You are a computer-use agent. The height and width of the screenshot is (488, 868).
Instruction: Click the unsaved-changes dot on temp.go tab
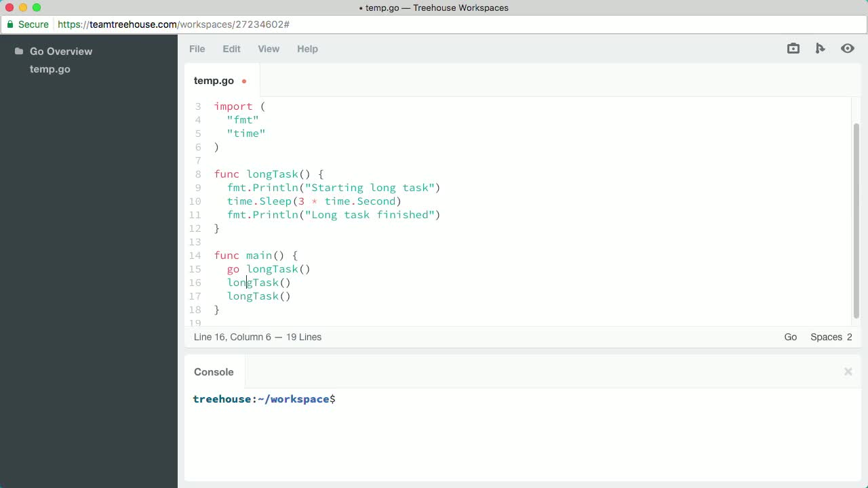tap(243, 80)
